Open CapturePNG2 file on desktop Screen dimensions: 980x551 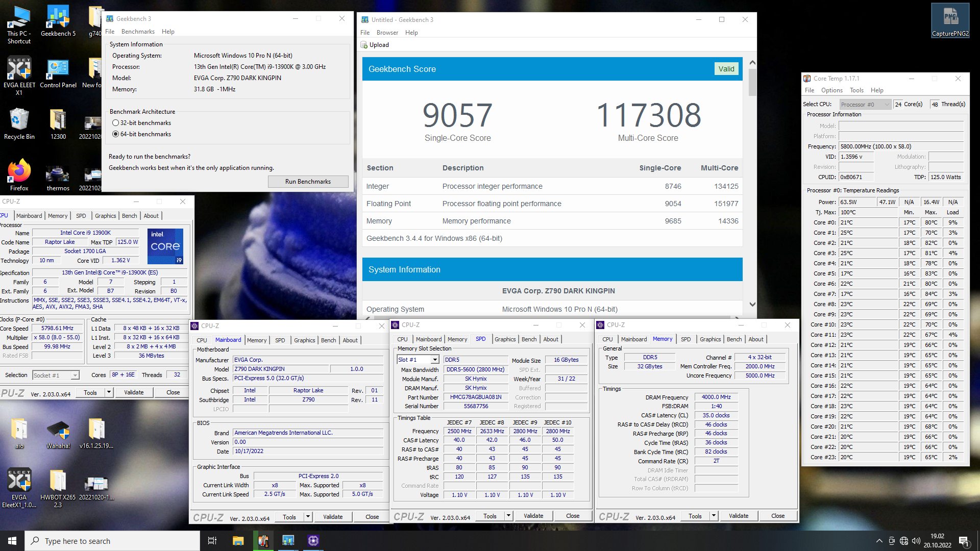click(x=950, y=20)
